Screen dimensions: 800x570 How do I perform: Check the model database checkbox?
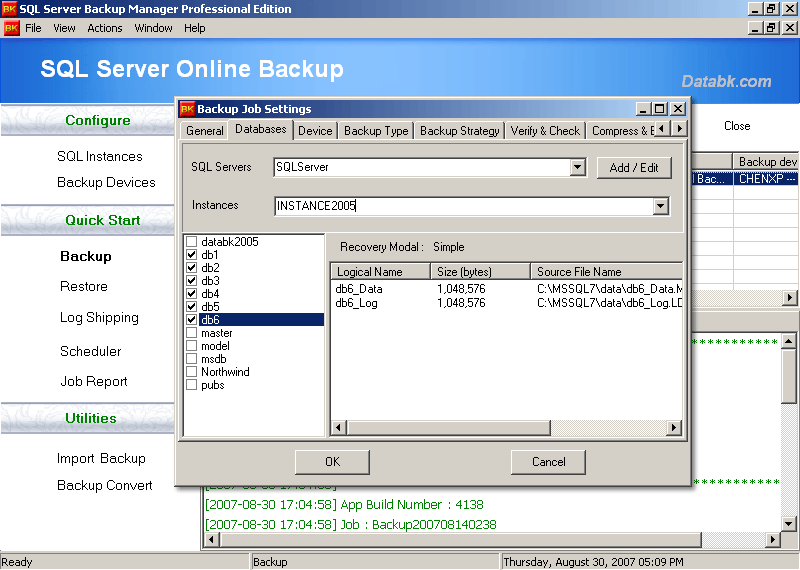click(x=192, y=345)
